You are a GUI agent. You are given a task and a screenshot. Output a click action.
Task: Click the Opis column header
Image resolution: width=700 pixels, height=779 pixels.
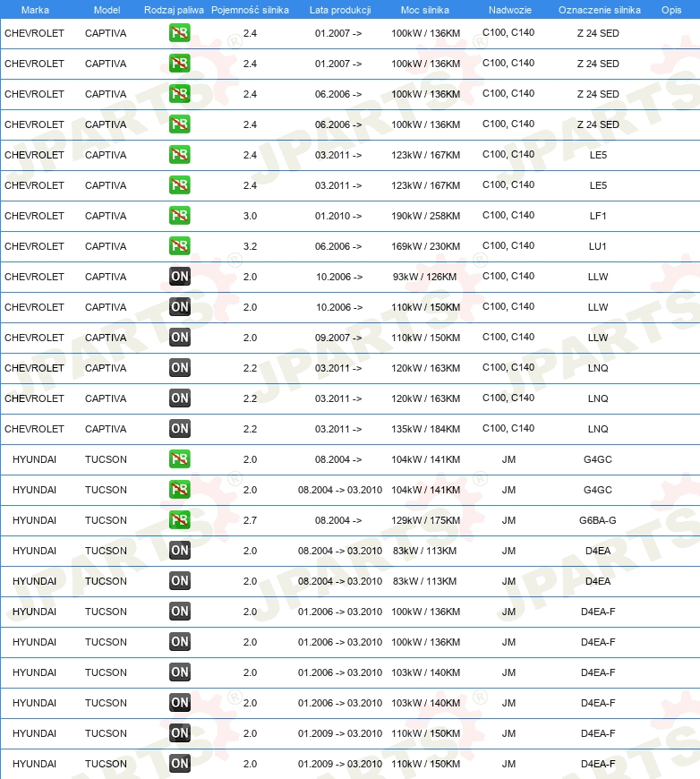pyautogui.click(x=671, y=10)
